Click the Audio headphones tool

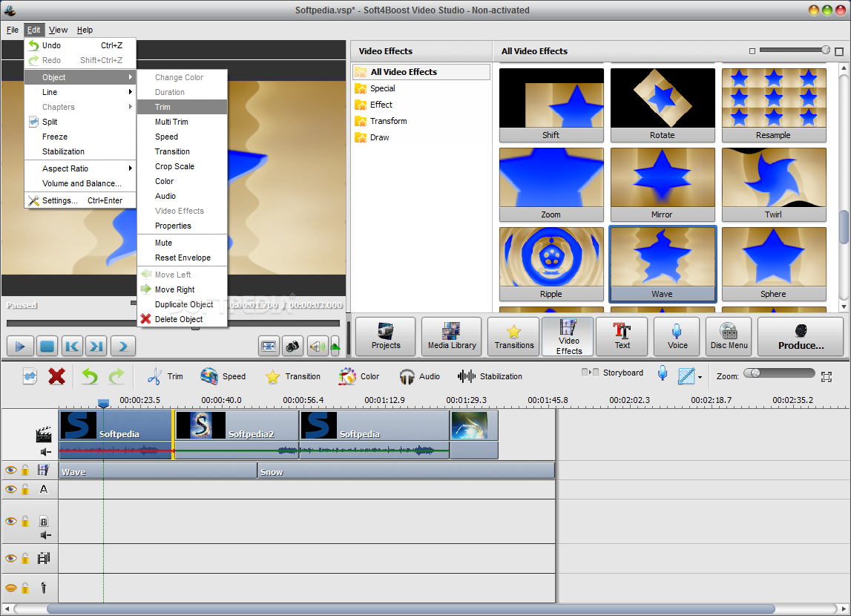[419, 376]
